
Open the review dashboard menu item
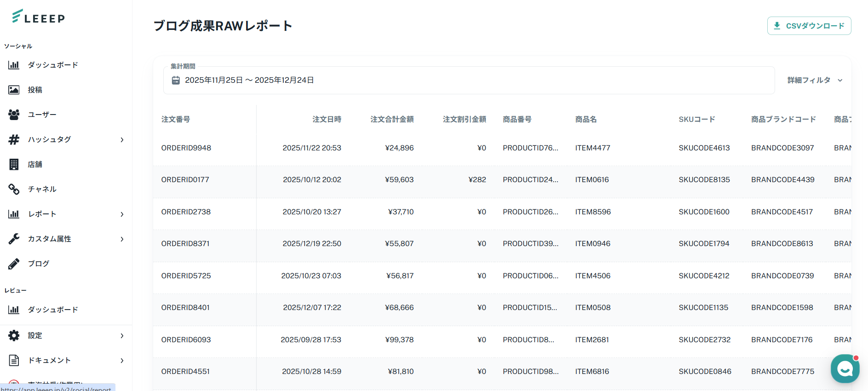[x=52, y=310]
